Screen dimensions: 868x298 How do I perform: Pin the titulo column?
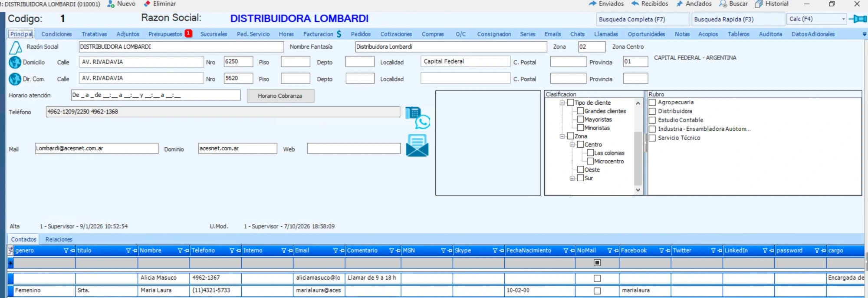pyautogui.click(x=135, y=251)
